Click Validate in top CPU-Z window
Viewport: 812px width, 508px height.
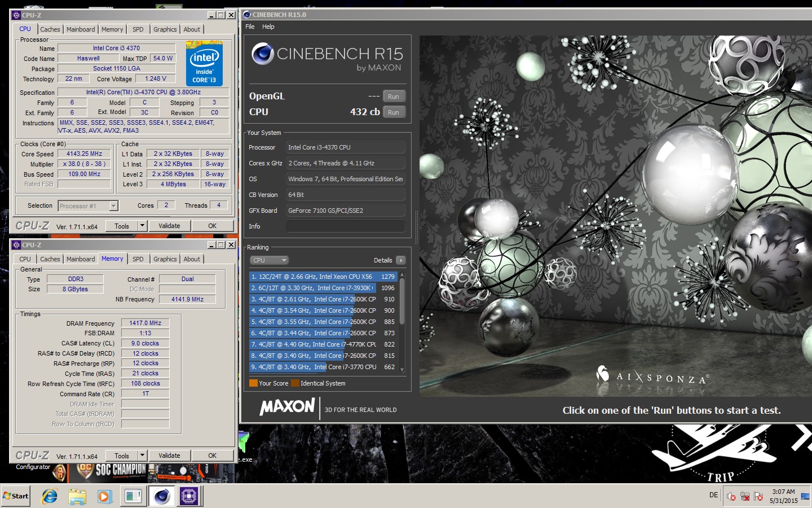tap(169, 226)
